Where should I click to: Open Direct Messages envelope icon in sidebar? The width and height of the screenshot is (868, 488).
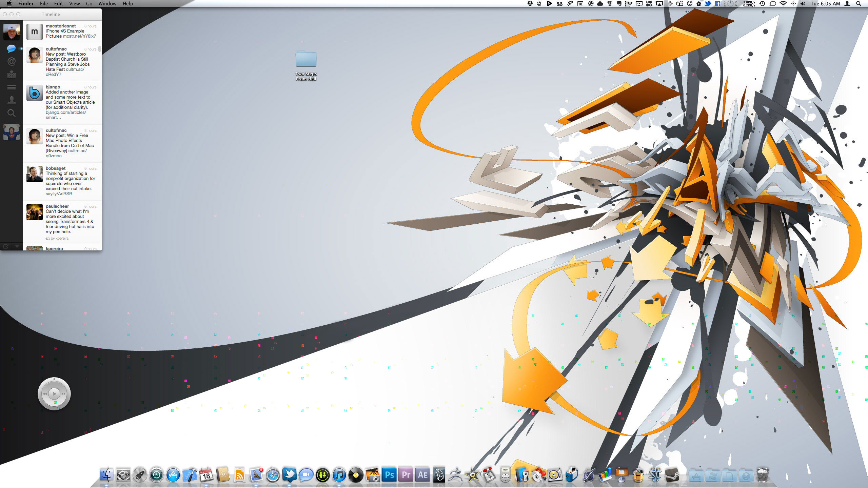[11, 74]
